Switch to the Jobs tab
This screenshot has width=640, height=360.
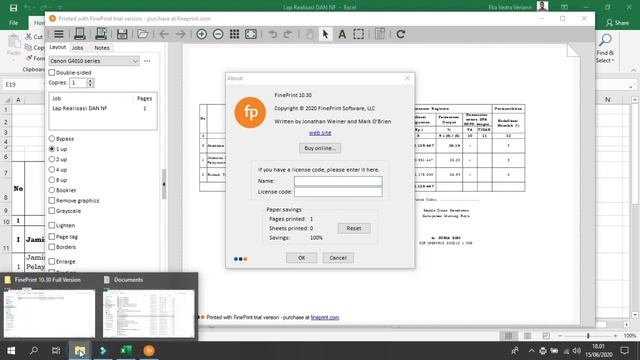78,48
